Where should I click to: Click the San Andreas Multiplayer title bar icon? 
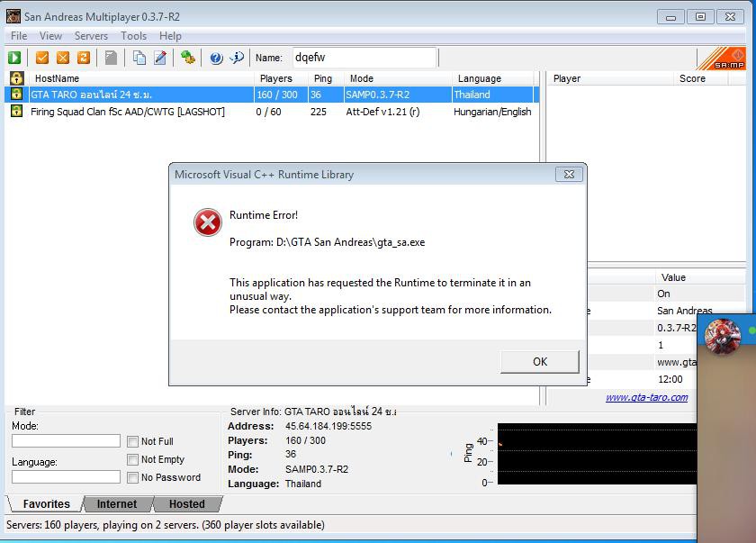click(13, 16)
